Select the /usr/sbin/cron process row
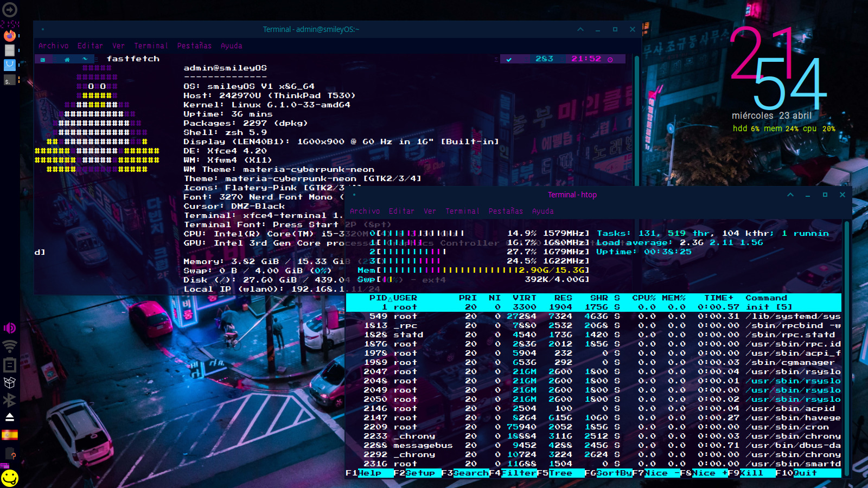The width and height of the screenshot is (868, 488). [593, 427]
